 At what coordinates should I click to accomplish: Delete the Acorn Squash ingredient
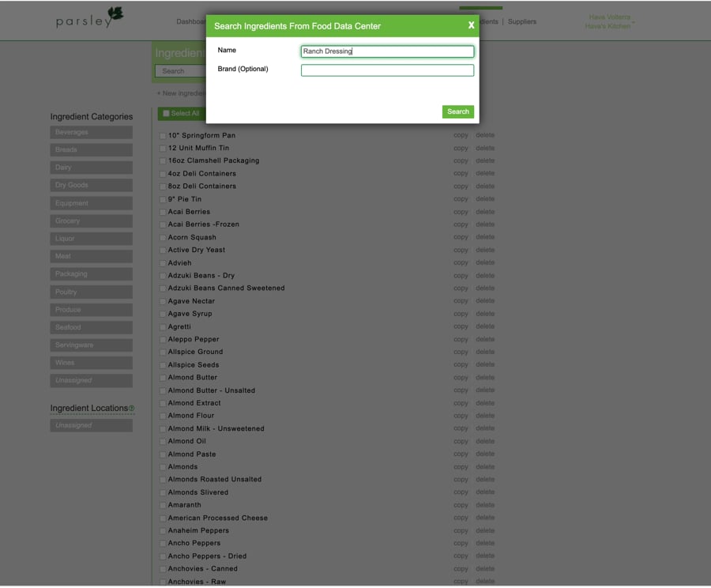click(x=484, y=236)
